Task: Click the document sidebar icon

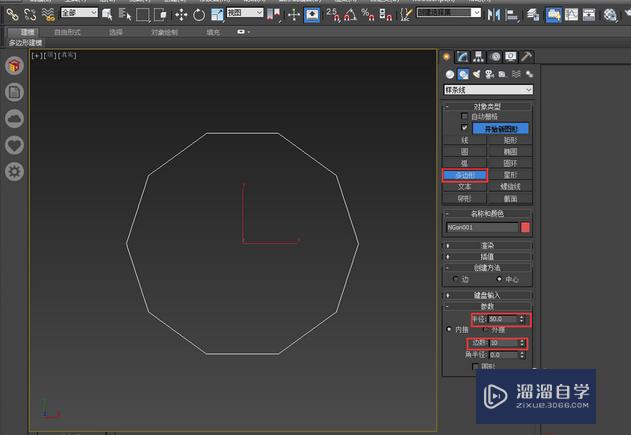Action: [x=14, y=92]
